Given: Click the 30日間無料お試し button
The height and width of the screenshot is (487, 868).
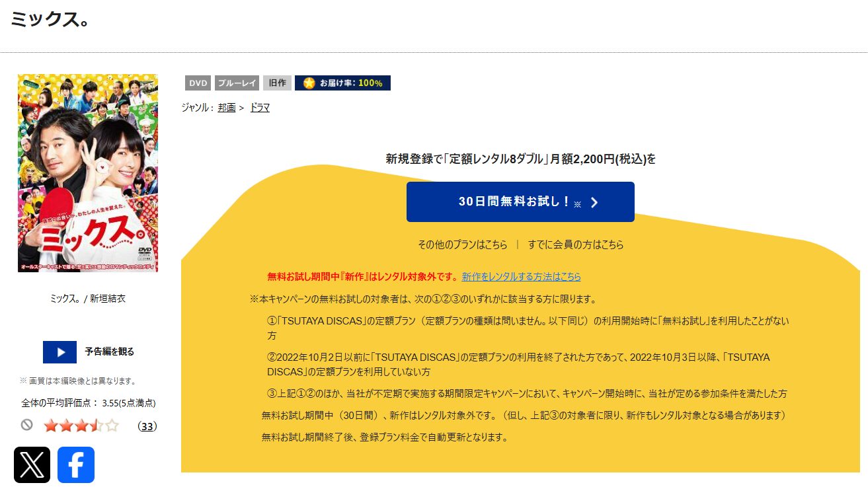Looking at the screenshot, I should coord(520,202).
